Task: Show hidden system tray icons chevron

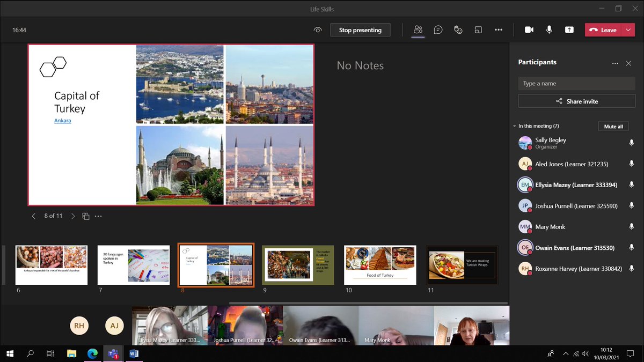Action: click(x=565, y=353)
